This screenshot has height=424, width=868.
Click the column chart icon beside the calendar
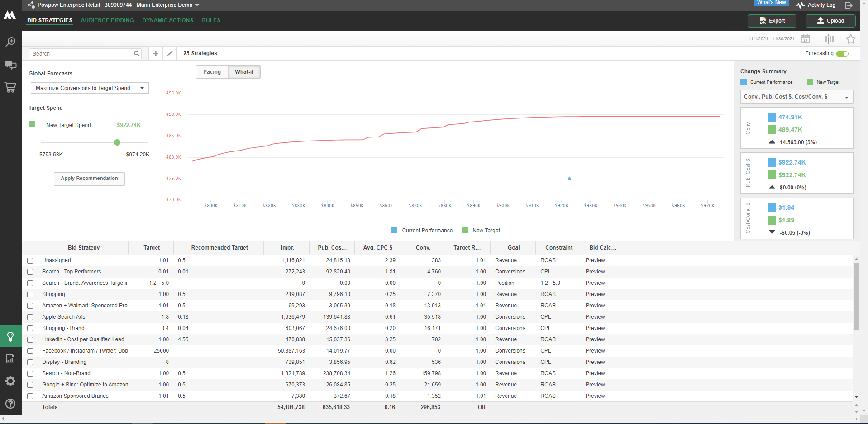point(829,39)
